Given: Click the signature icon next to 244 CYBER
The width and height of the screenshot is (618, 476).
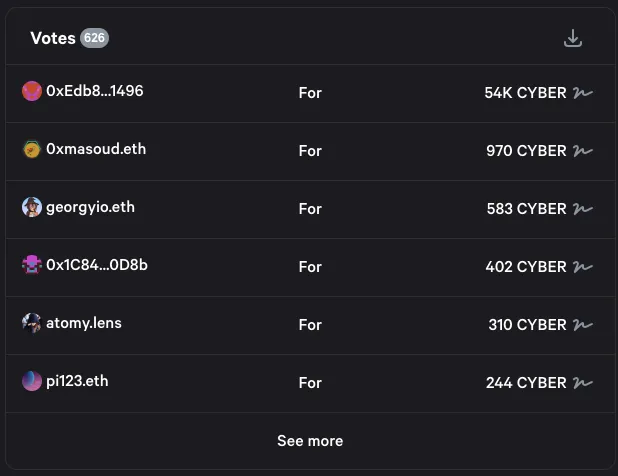Looking at the screenshot, I should tap(583, 383).
